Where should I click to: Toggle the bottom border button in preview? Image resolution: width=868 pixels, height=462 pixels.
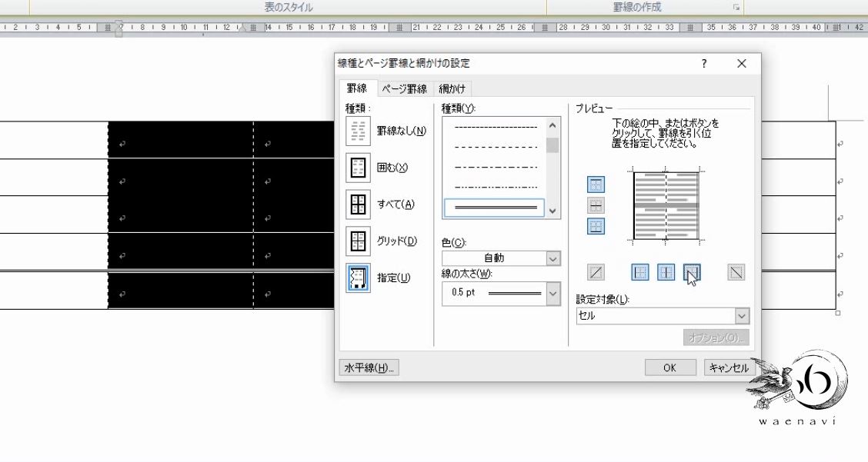point(596,226)
